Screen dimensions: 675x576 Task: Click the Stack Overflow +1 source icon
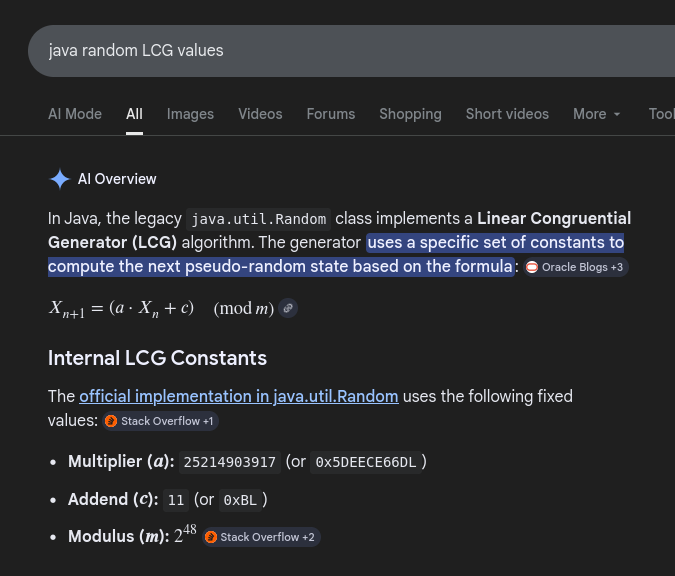(x=111, y=421)
